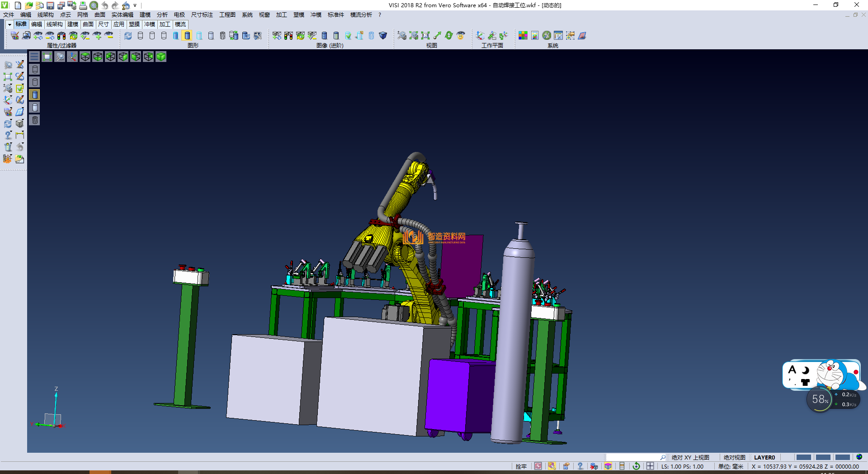Click the zoom magnifier icon in viewport toolbar

(x=60, y=57)
